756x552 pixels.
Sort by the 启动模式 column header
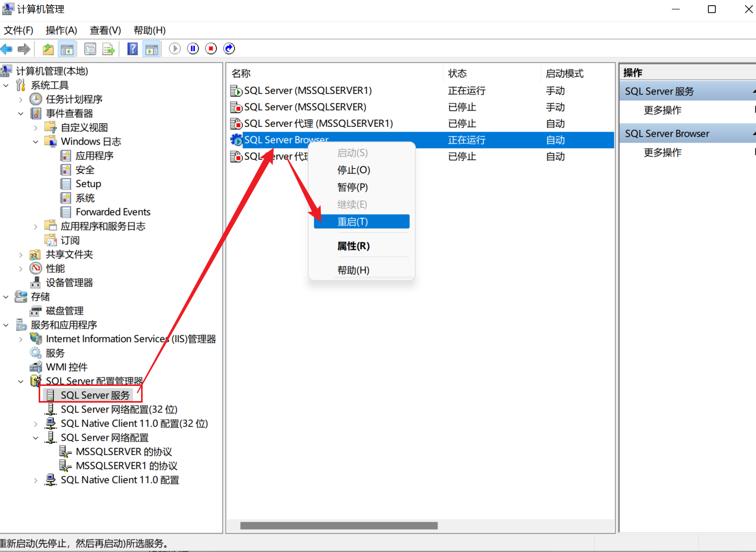577,74
